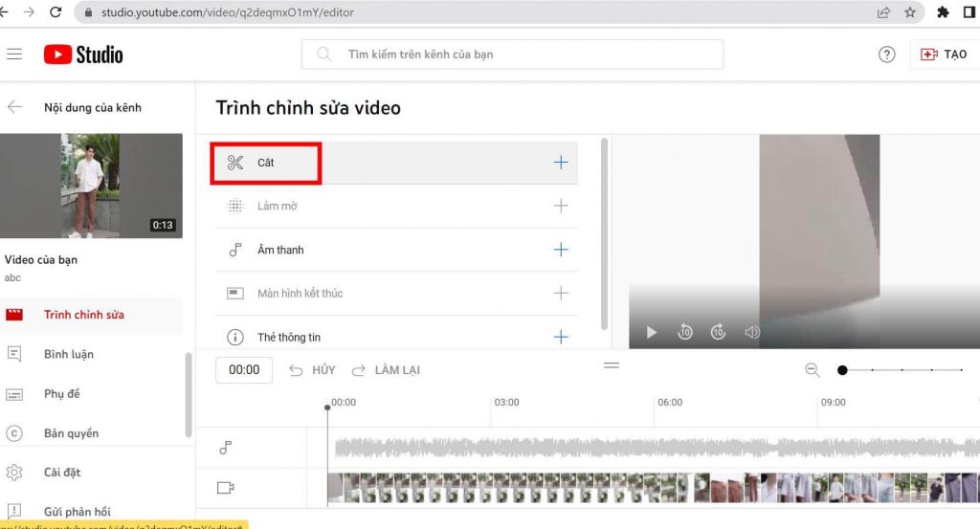Click the TẠO create button
This screenshot has height=529, width=980.
(x=944, y=55)
